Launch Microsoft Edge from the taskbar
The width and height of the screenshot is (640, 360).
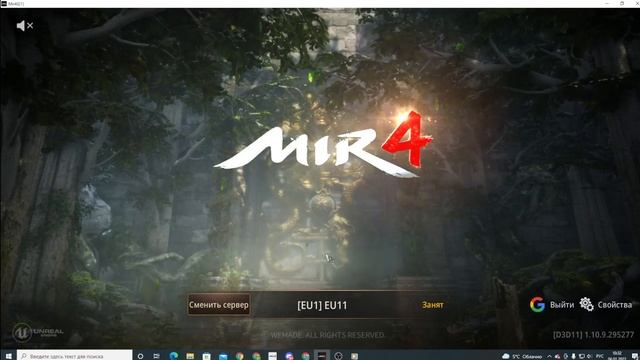[x=173, y=356]
